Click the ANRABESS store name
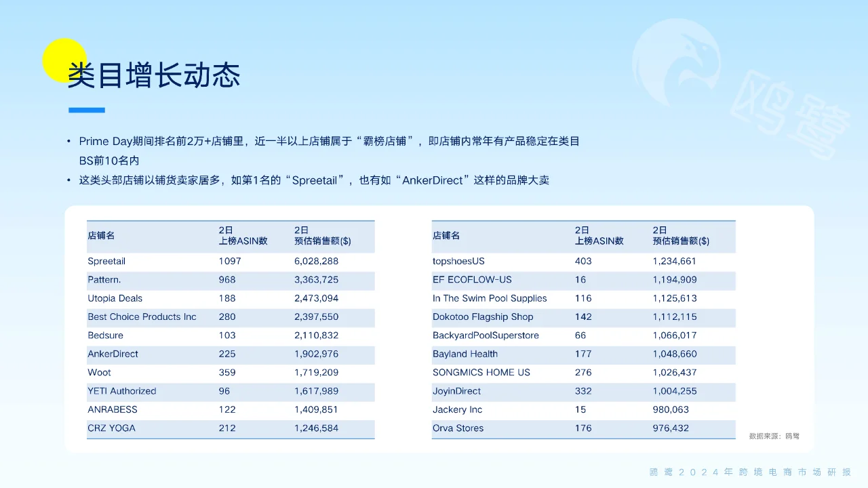The image size is (868, 488). (x=112, y=409)
